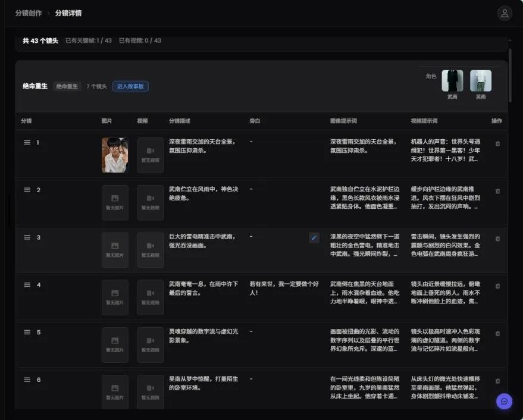The image size is (523, 420).
Task: Click the trash icon for shot 6
Action: tap(497, 380)
